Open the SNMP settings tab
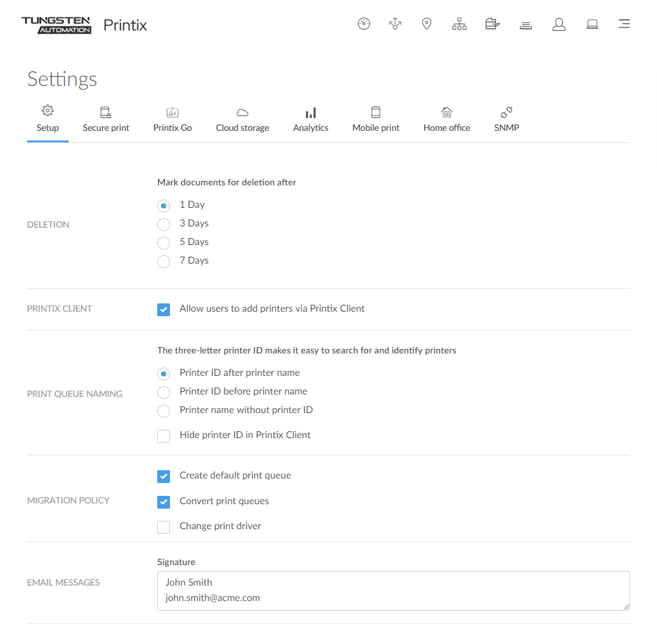657x644 pixels. 506,120
